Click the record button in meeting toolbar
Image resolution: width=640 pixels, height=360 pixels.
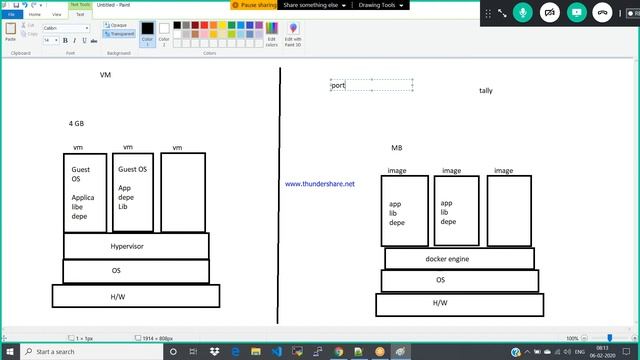click(x=633, y=13)
